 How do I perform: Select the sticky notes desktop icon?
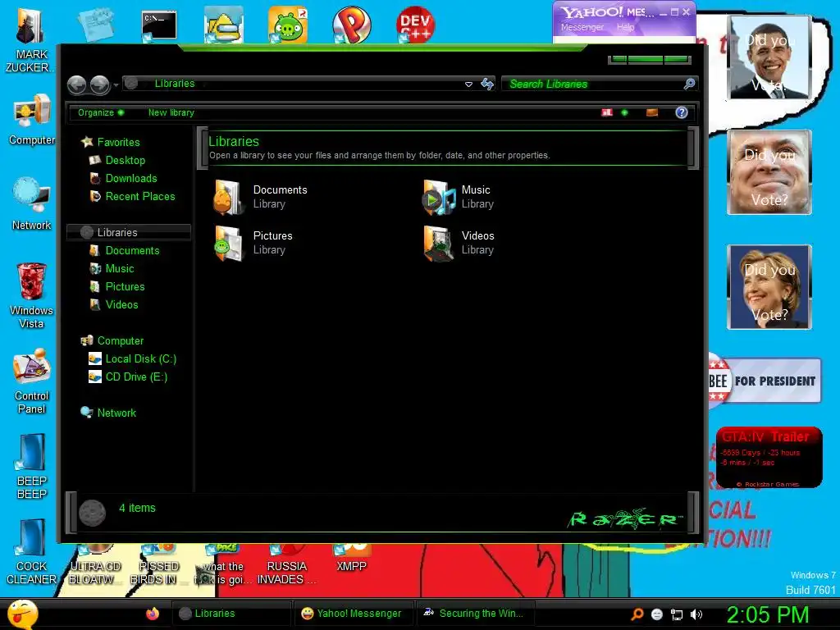pyautogui.click(x=96, y=24)
